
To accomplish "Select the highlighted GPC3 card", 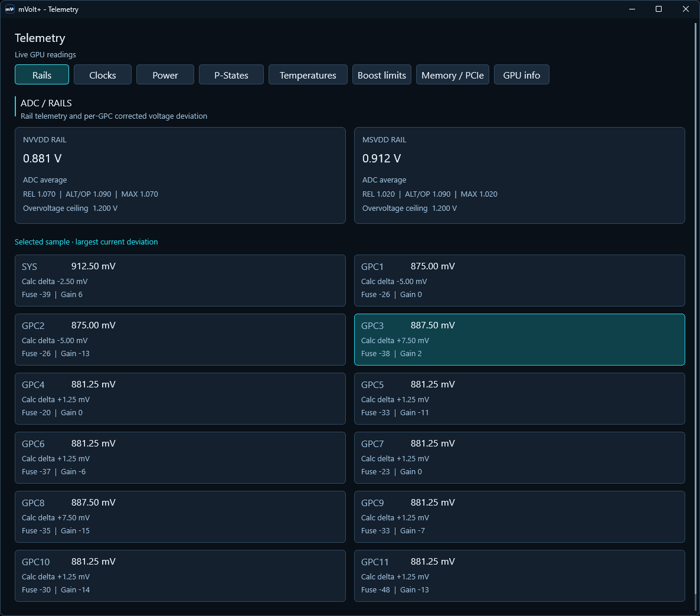I will pos(519,340).
